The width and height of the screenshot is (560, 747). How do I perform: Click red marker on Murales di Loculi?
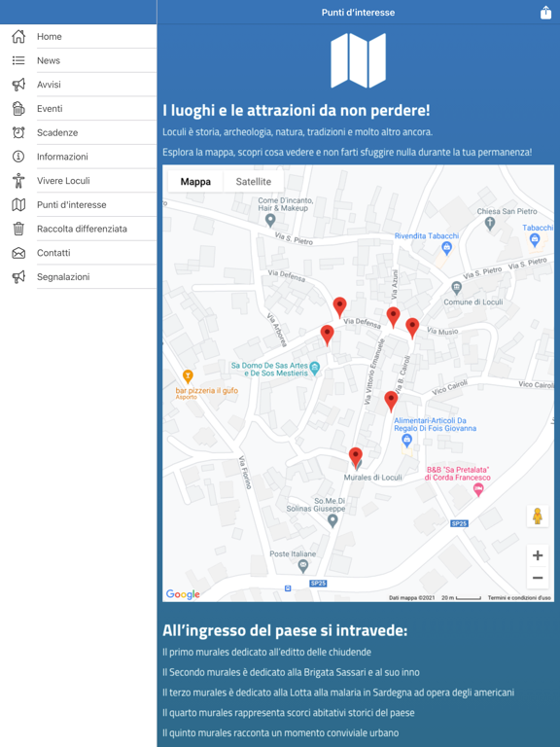click(356, 457)
